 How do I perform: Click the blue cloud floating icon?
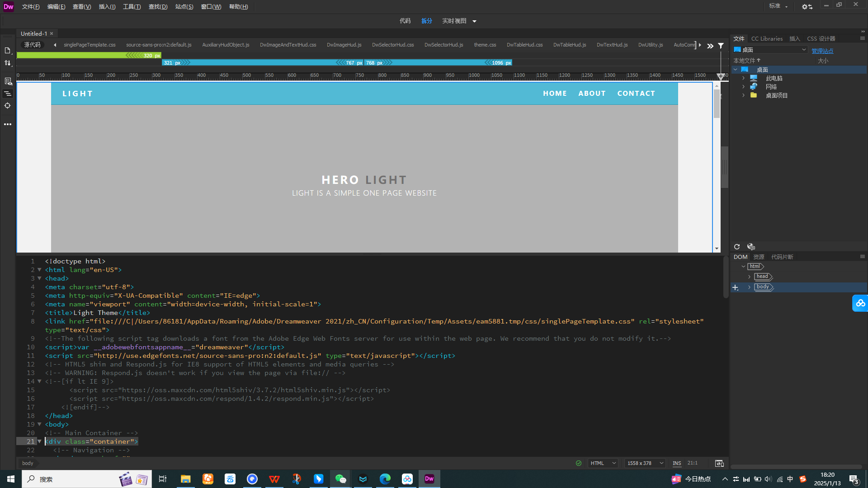860,303
